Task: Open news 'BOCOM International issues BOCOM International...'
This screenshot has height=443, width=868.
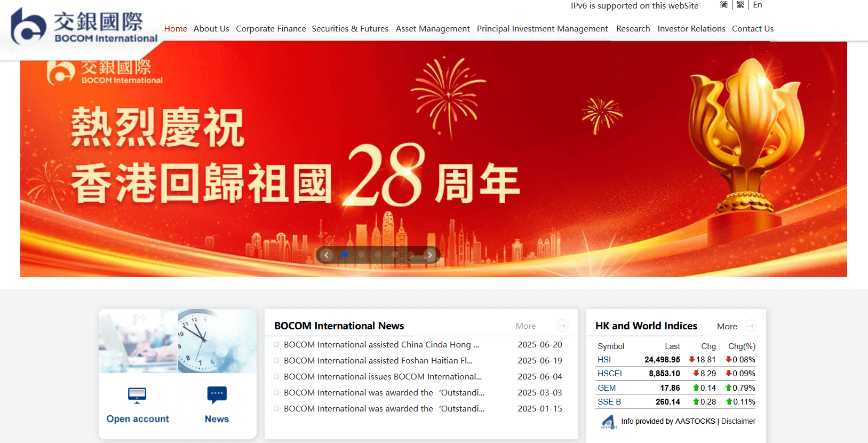Action: (x=383, y=377)
